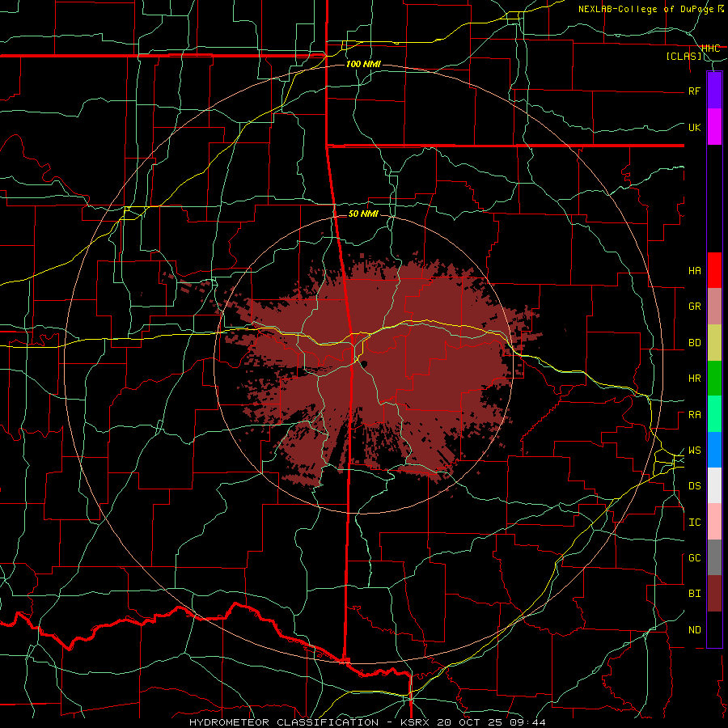The image size is (728, 728).
Task: Click the 09:44 timestamp
Action: click(x=527, y=722)
